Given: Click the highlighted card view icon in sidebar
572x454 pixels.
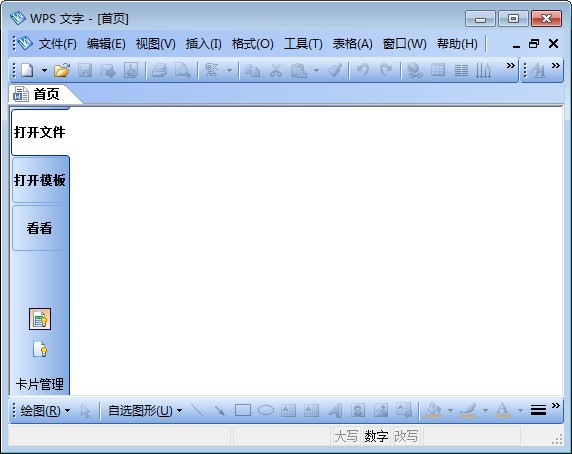Looking at the screenshot, I should (x=40, y=319).
